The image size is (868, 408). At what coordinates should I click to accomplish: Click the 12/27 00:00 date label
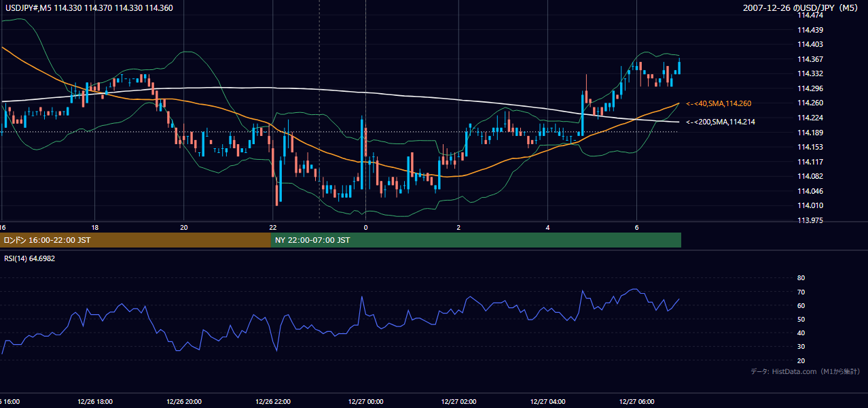click(365, 402)
